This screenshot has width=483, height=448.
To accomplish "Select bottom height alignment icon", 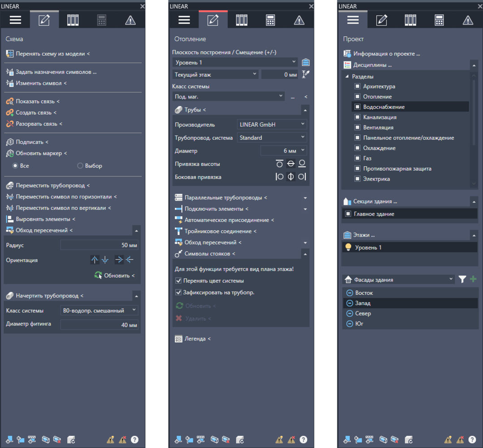I will click(x=302, y=164).
